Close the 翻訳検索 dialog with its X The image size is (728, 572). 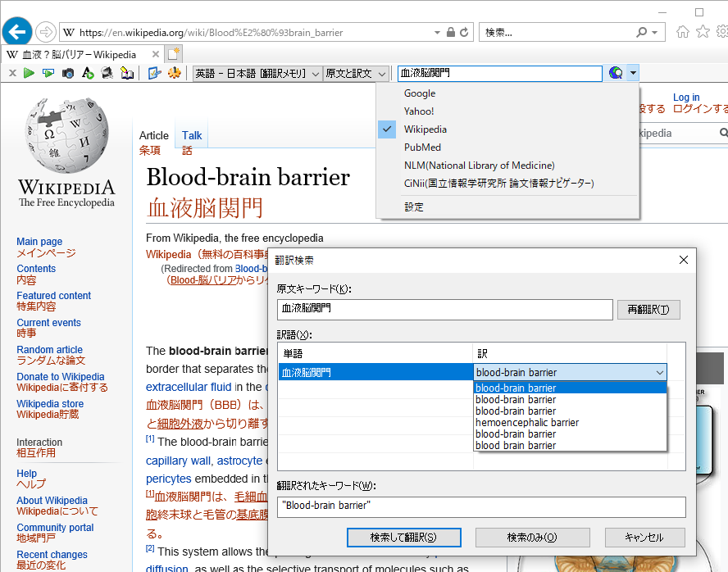click(x=684, y=260)
